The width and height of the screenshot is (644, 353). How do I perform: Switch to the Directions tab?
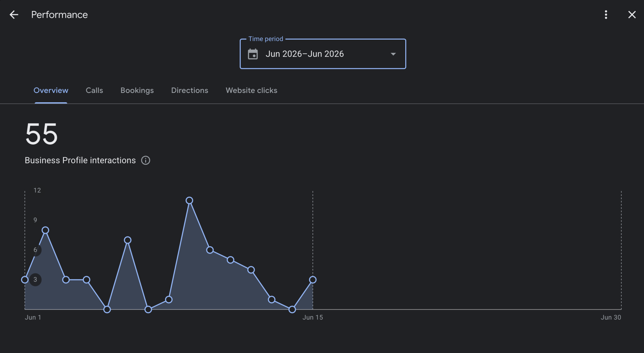[x=190, y=90]
